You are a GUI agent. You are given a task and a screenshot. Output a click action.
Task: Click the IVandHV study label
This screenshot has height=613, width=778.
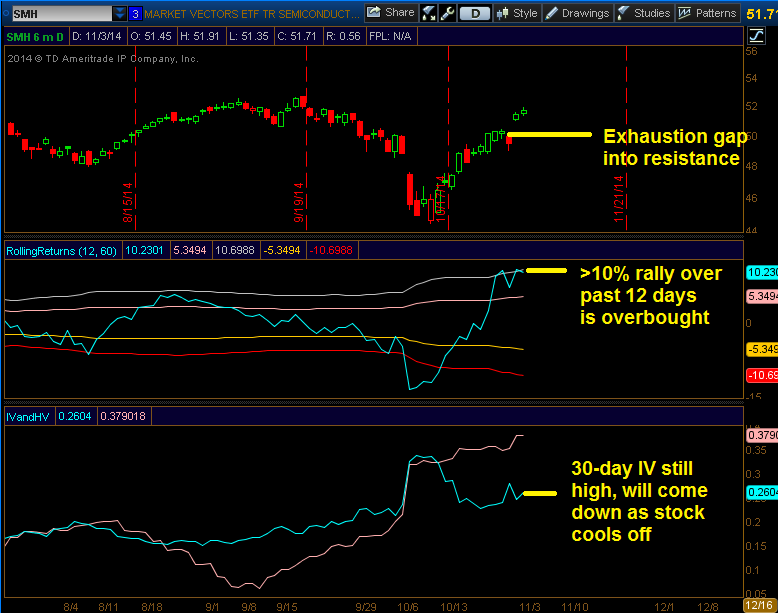pyautogui.click(x=28, y=415)
